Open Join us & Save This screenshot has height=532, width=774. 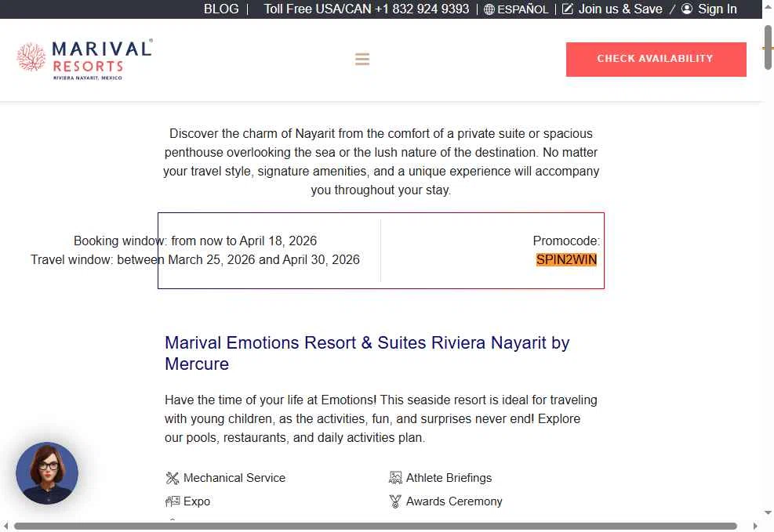(620, 9)
